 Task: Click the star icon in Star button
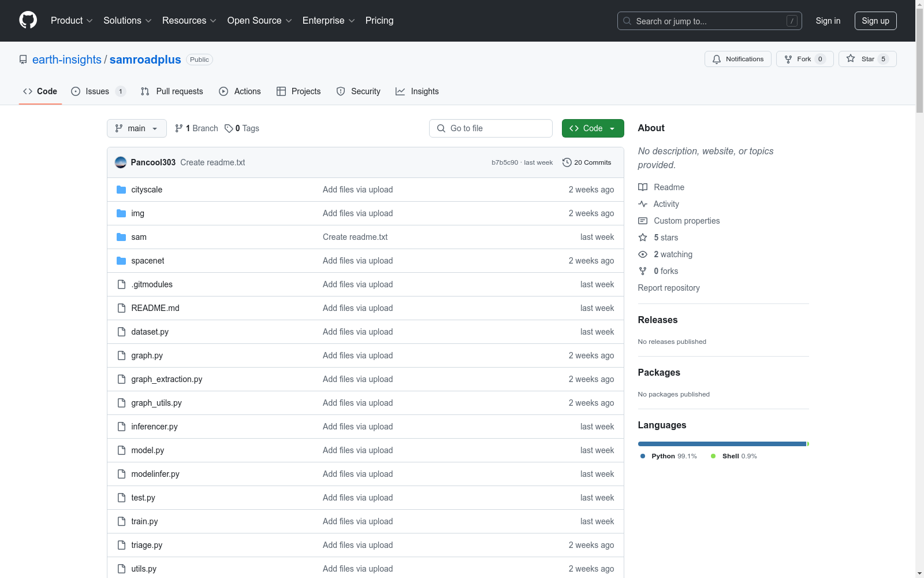pos(851,58)
